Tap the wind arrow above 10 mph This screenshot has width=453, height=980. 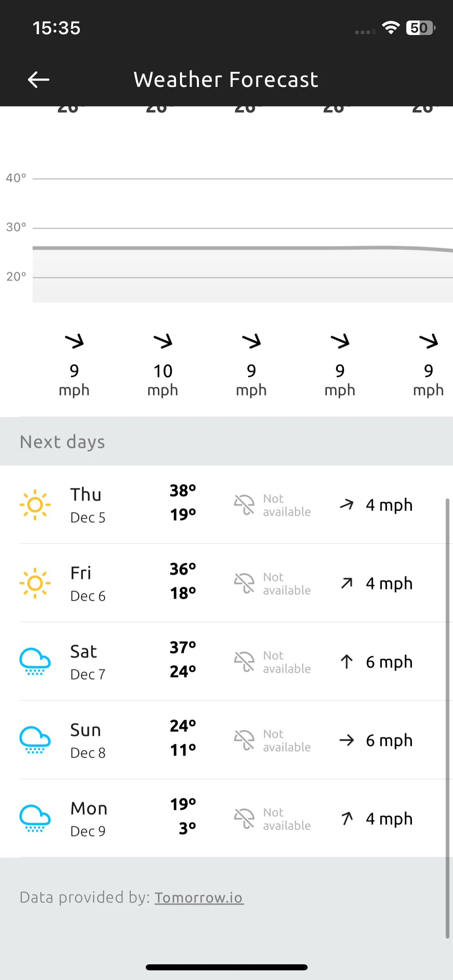pos(163,341)
